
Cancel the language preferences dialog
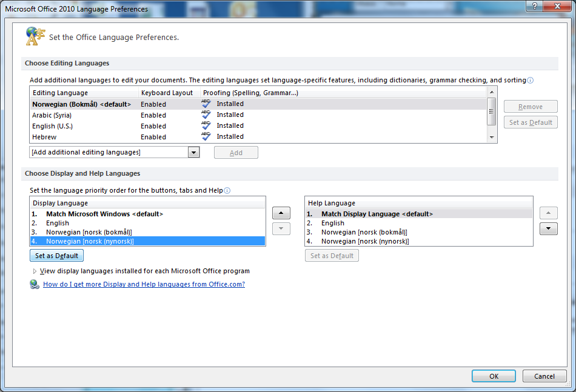click(x=544, y=376)
